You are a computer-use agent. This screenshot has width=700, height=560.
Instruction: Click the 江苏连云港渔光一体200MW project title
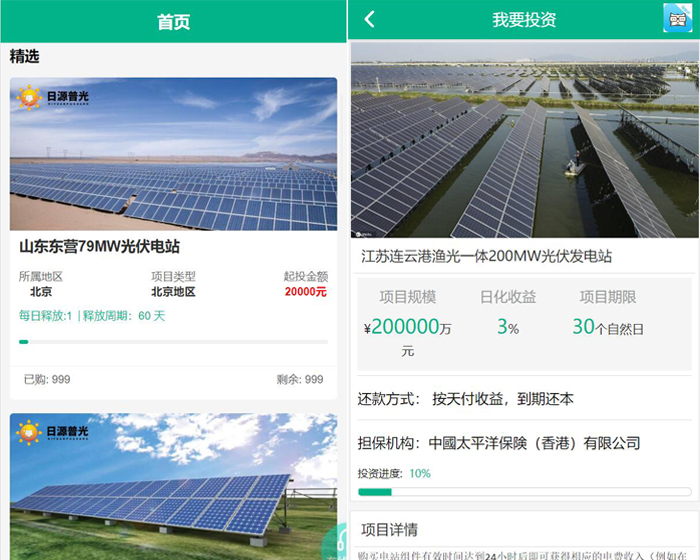486,256
